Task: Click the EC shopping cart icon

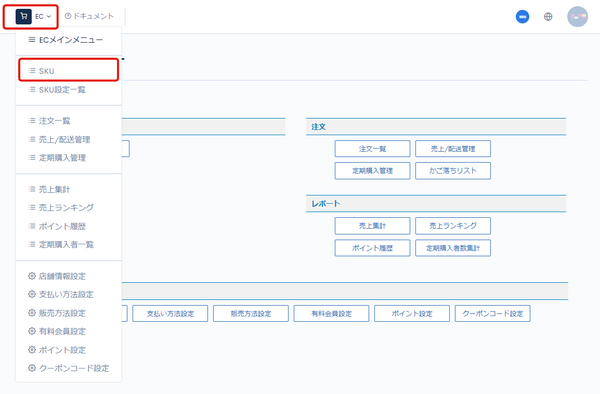Action: (x=23, y=16)
